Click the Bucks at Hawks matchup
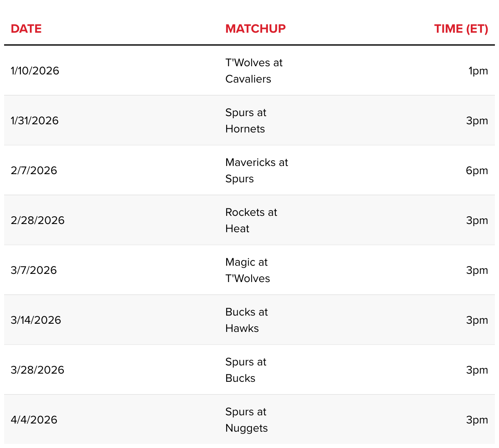Image resolution: width=499 pixels, height=448 pixels. point(247,320)
